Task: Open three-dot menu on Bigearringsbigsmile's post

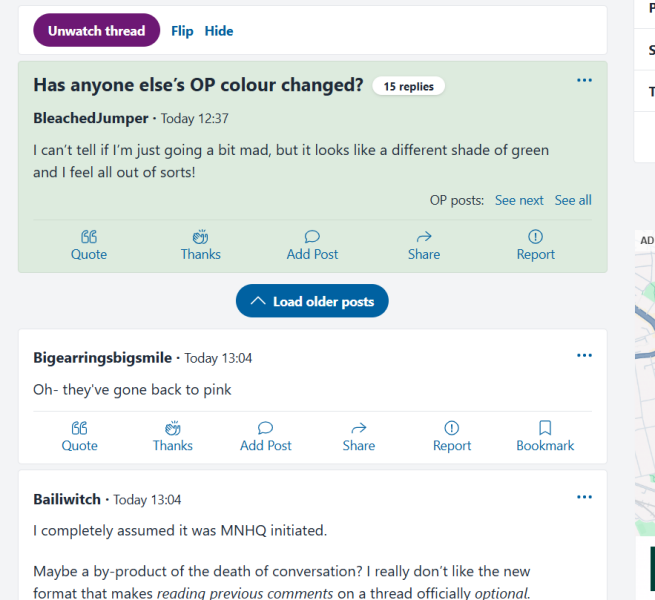Action: [x=584, y=355]
